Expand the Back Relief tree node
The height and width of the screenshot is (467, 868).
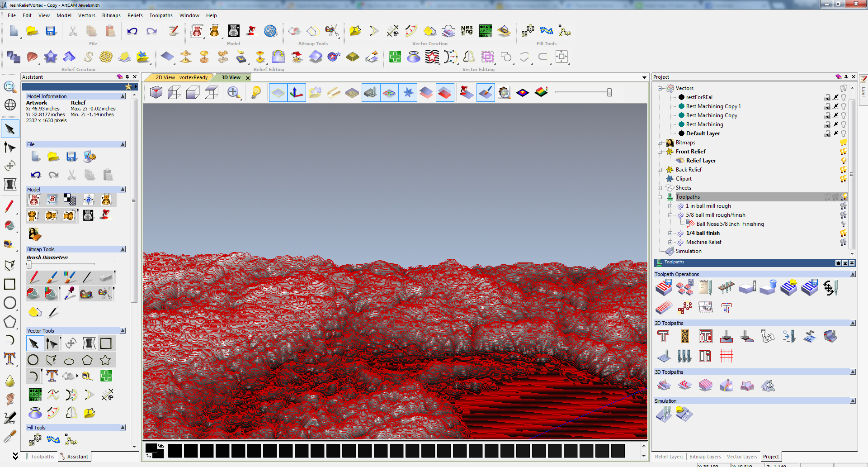(x=660, y=170)
